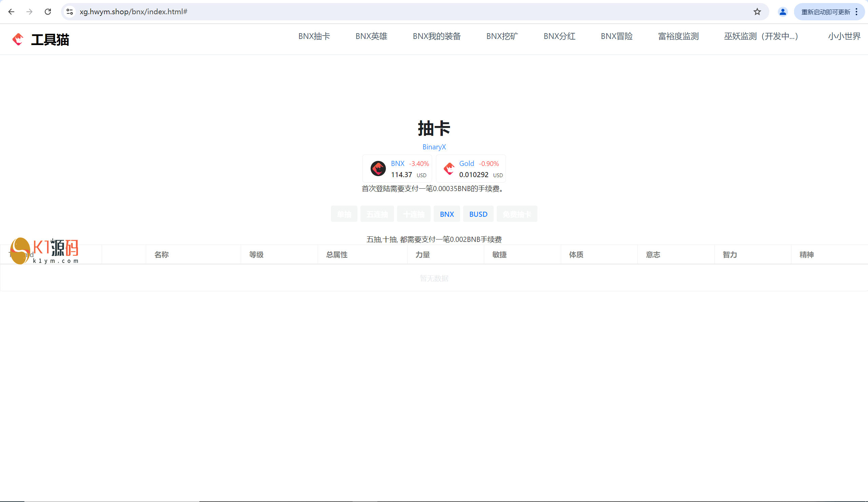Screen dimensions: 868x502
Task: Click the 暂无数据 empty table text
Action: tap(434, 278)
